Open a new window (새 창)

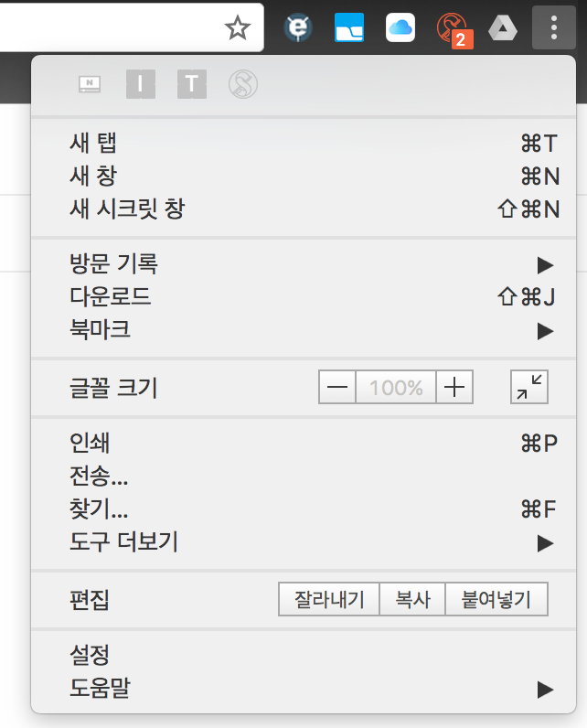click(304, 176)
